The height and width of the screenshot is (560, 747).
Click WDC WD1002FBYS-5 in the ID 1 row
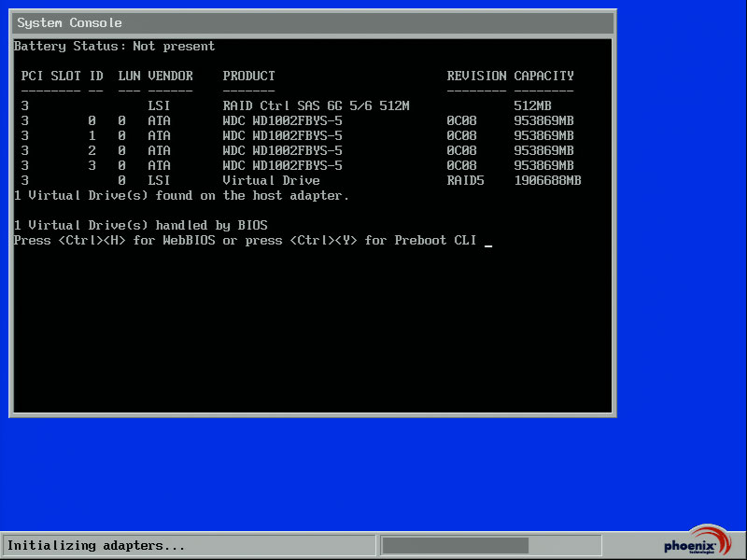pos(282,135)
